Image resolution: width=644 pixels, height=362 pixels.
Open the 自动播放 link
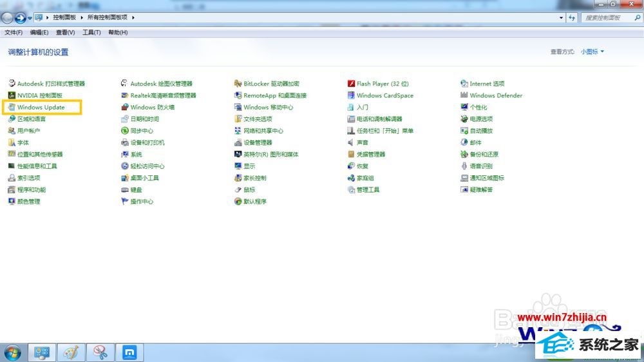pyautogui.click(x=481, y=131)
